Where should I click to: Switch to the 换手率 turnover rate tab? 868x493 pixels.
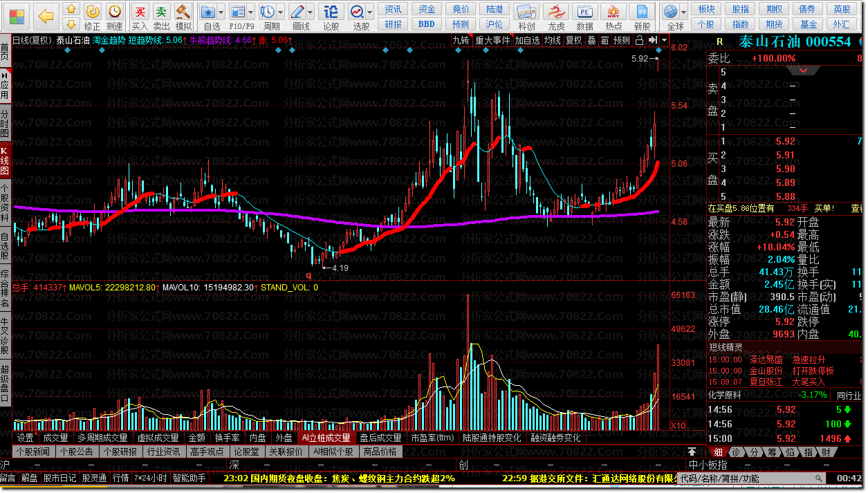tap(227, 438)
